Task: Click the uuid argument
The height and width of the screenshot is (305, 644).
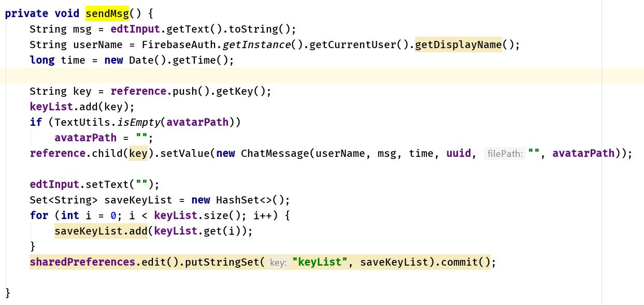Action: (x=459, y=153)
